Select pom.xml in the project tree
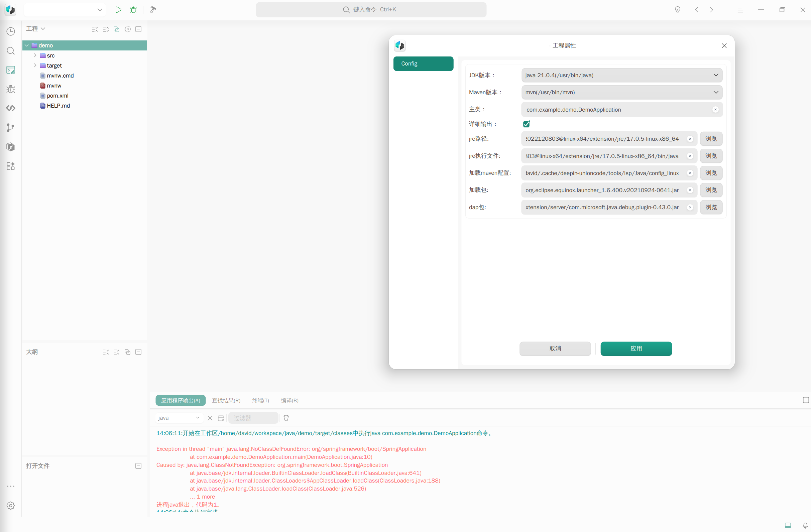Viewport: 811px width, 532px height. pyautogui.click(x=57, y=96)
